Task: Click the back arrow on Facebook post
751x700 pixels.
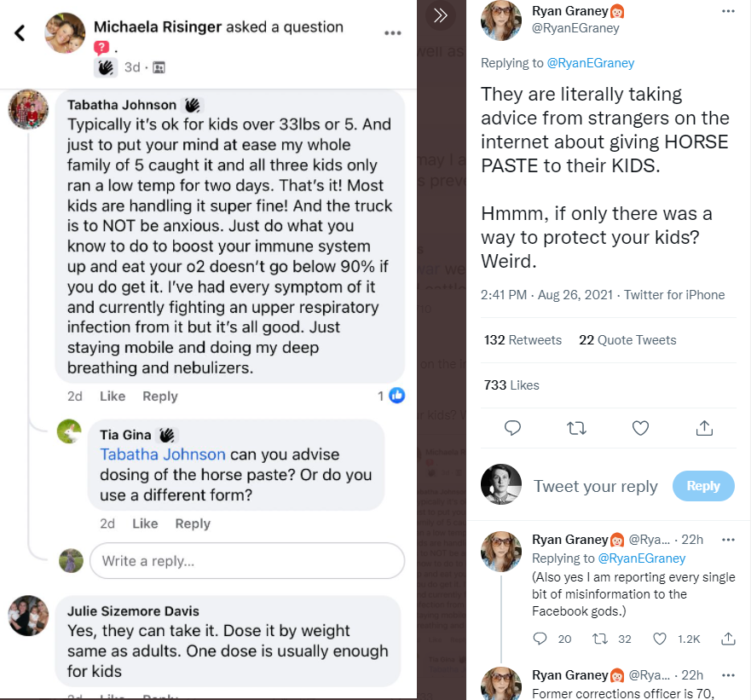Action: 20,34
